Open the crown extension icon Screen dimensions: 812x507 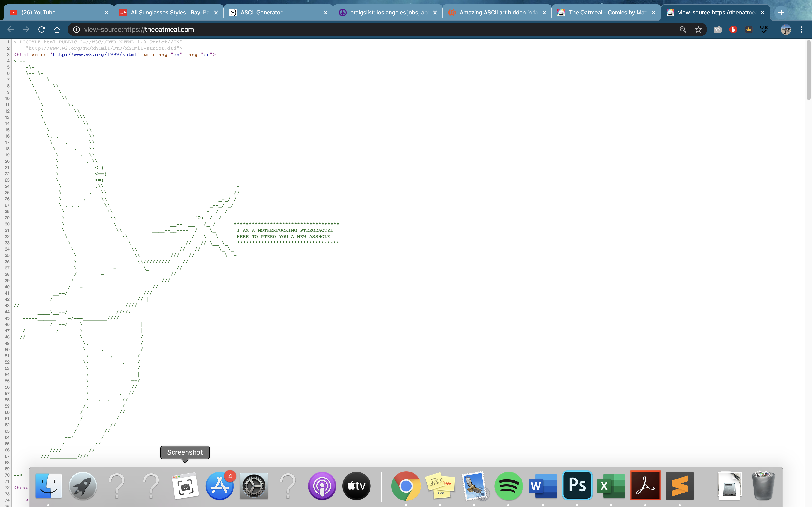748,29
